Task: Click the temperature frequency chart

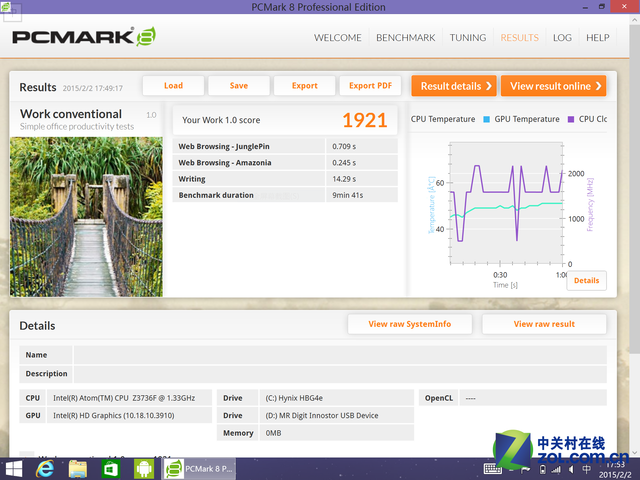Action: click(x=506, y=204)
